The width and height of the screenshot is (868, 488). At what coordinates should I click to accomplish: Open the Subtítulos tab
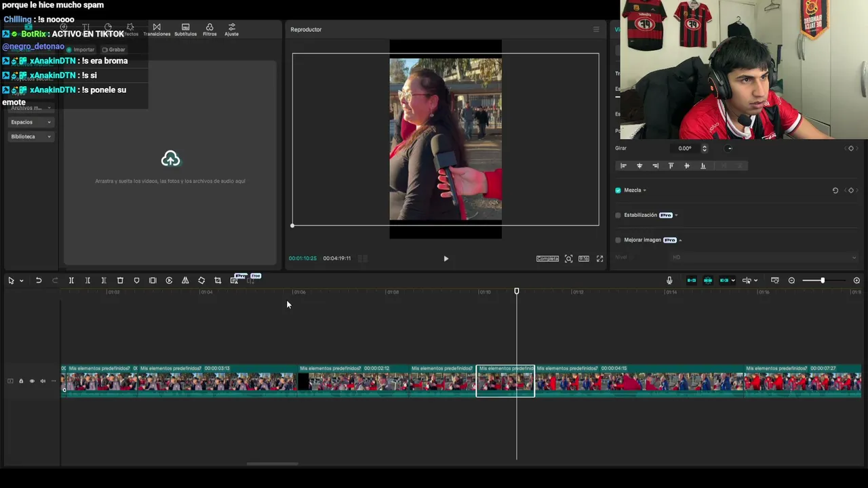tap(185, 30)
